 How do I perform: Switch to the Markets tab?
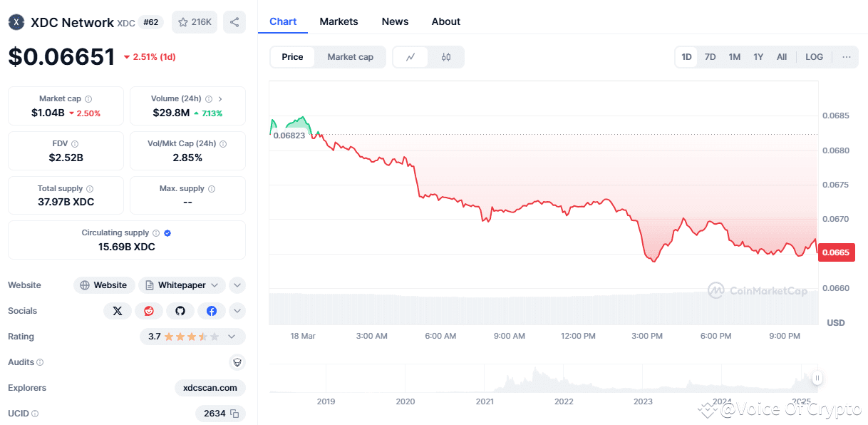click(x=339, y=21)
